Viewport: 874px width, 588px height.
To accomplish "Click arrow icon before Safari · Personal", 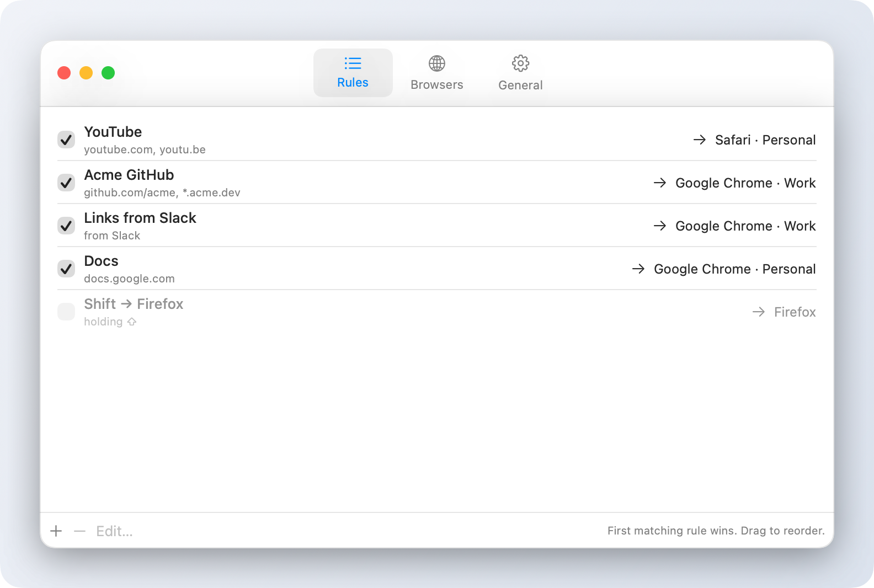I will point(700,140).
